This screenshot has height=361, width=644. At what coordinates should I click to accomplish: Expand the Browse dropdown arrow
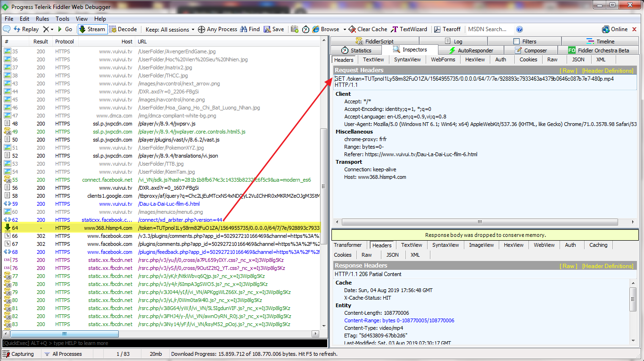pos(345,29)
